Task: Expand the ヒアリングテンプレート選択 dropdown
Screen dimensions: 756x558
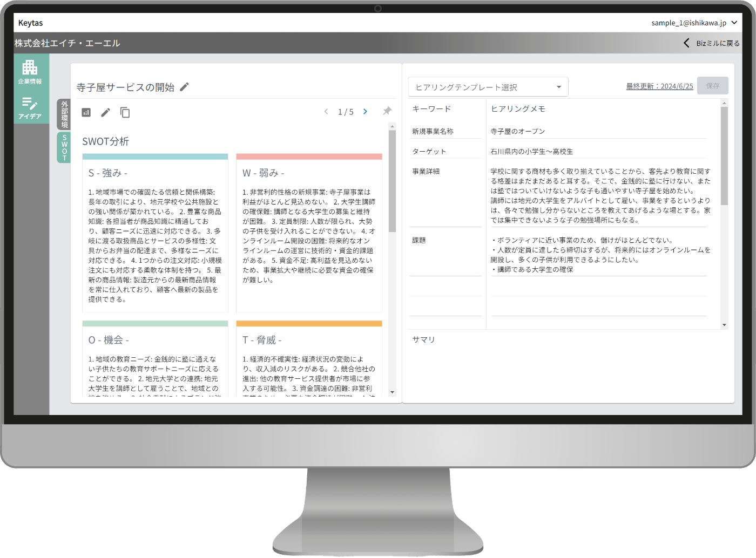Action: point(488,87)
